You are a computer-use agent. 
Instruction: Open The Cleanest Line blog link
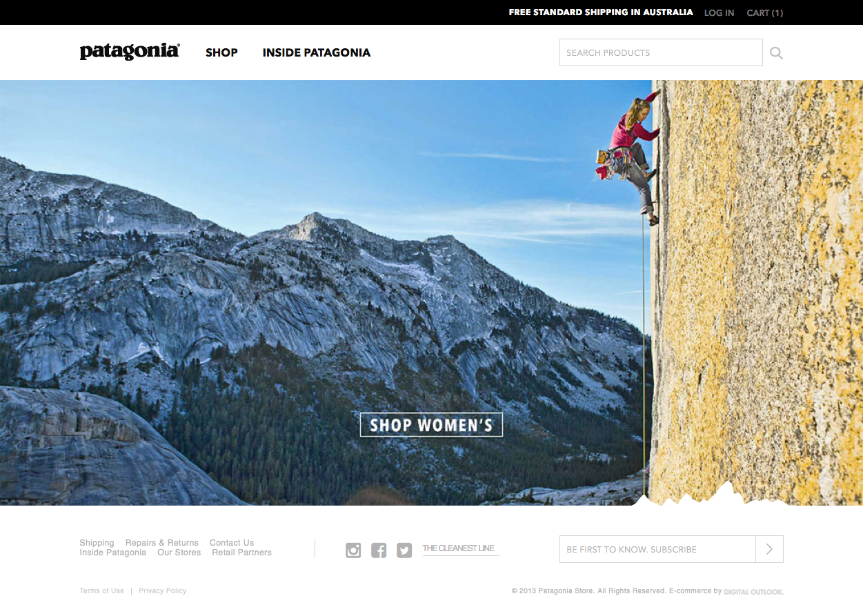tap(460, 549)
